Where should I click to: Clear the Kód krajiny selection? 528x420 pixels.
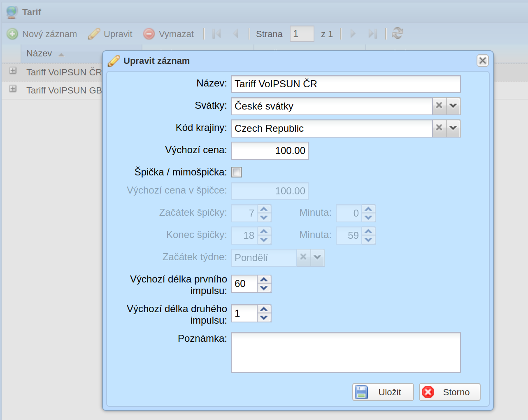(x=439, y=128)
